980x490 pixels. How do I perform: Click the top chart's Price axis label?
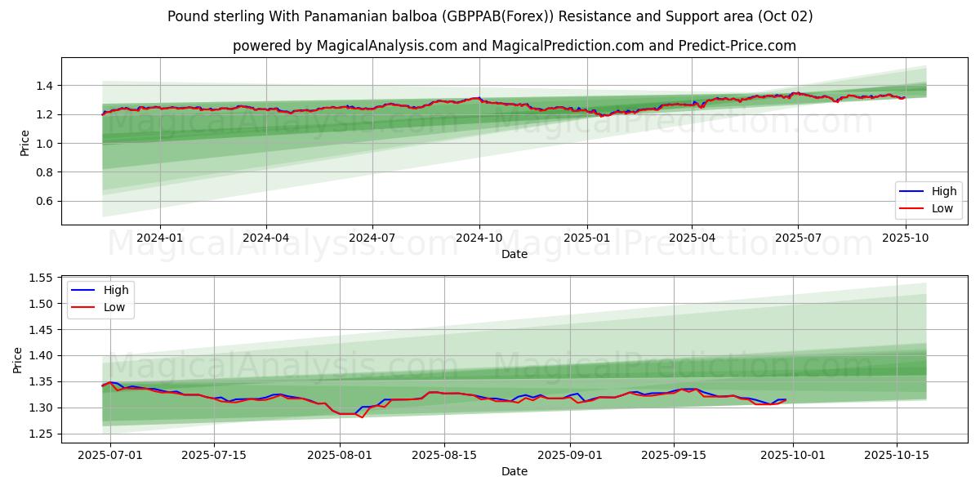tap(24, 141)
